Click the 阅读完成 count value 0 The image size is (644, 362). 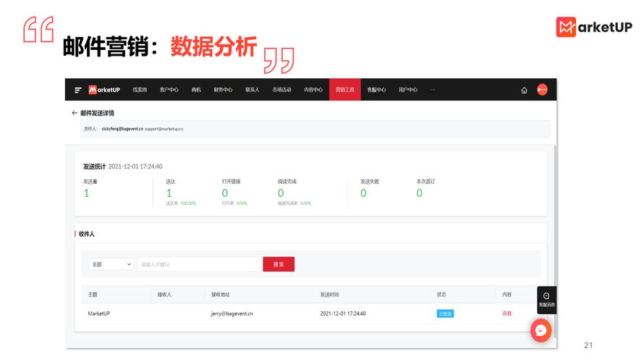coord(281,193)
